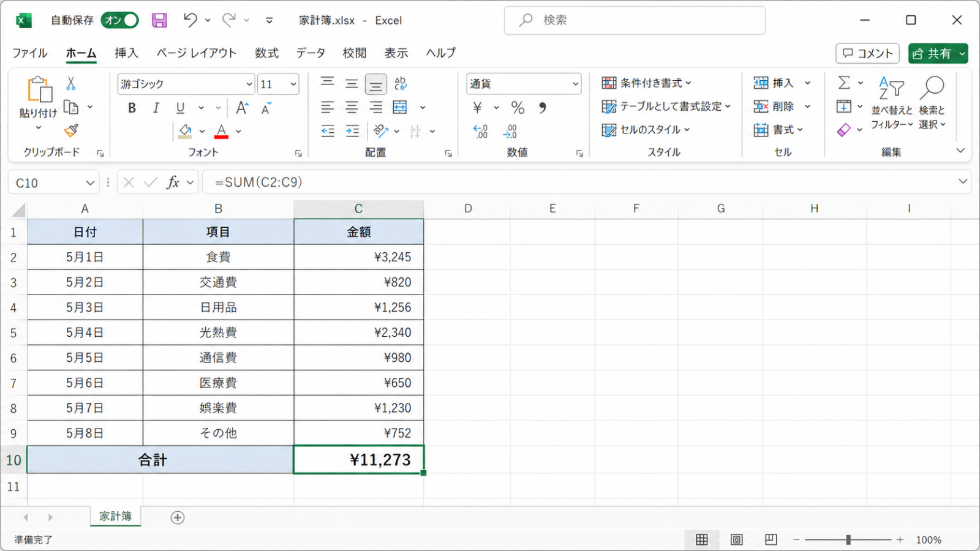Apply comma style

click(542, 108)
